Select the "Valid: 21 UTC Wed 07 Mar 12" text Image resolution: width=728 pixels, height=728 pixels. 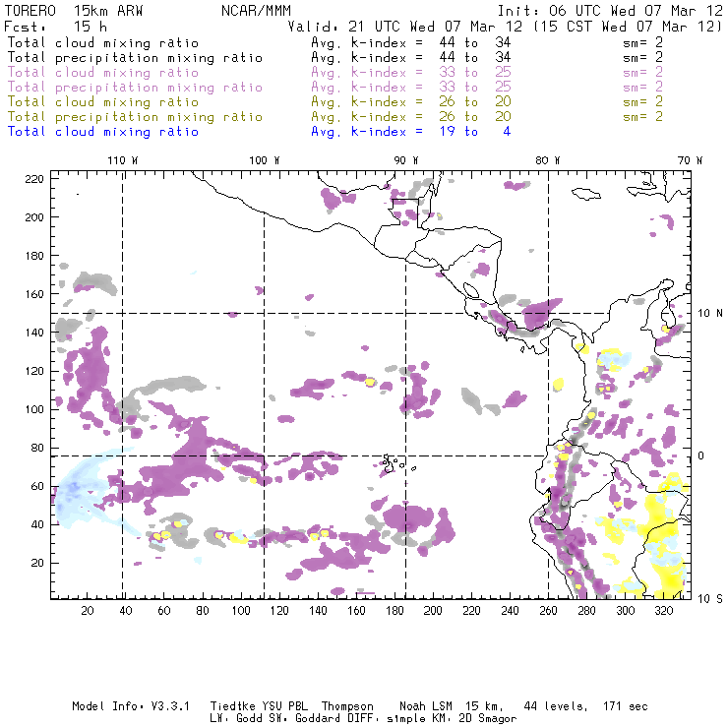click(404, 27)
